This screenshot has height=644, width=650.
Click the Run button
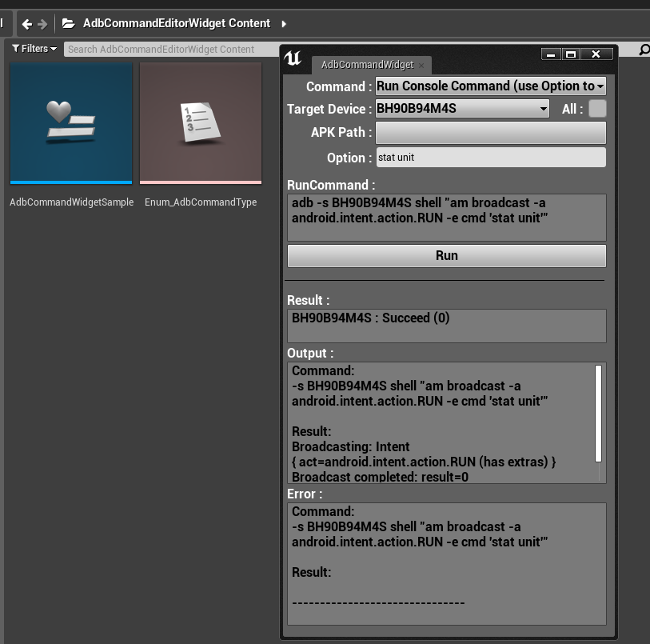447,256
